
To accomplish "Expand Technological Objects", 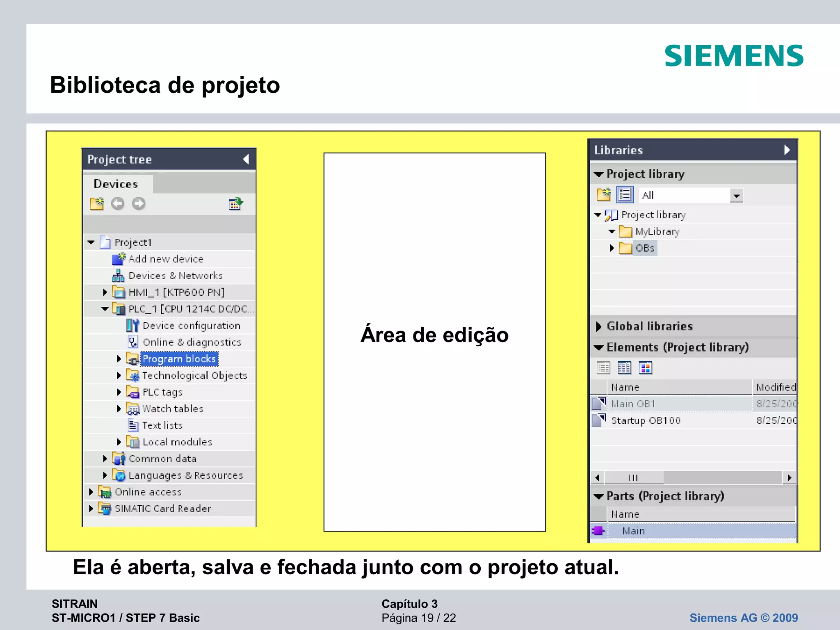I will (119, 375).
